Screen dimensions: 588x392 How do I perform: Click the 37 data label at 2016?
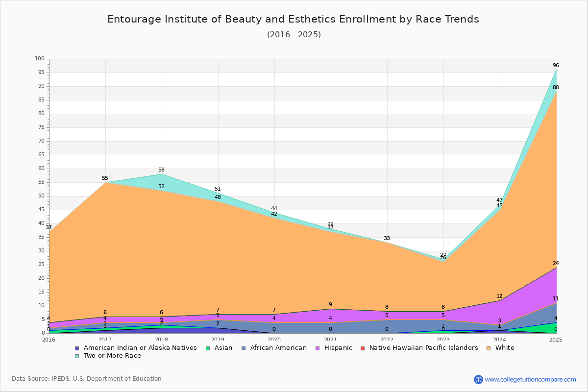(x=49, y=228)
